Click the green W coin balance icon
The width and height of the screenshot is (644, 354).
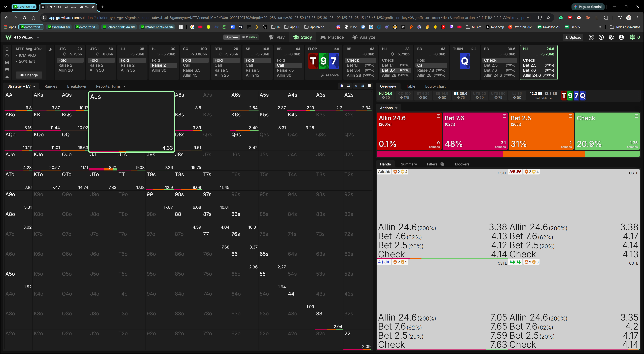tap(632, 37)
